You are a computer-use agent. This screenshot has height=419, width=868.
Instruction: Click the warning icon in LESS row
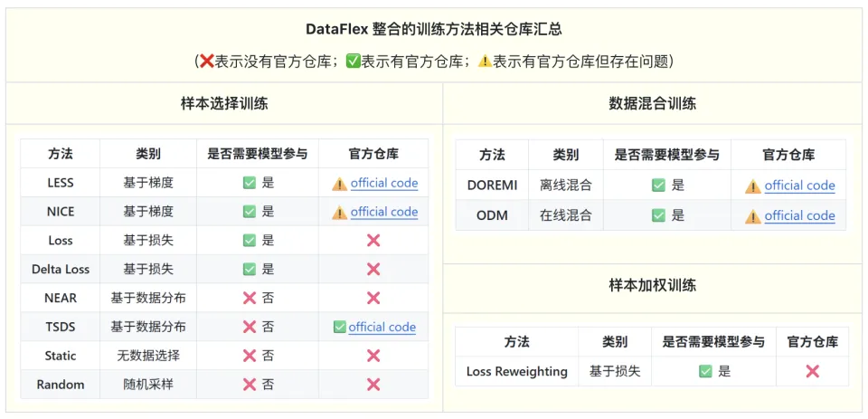(339, 184)
